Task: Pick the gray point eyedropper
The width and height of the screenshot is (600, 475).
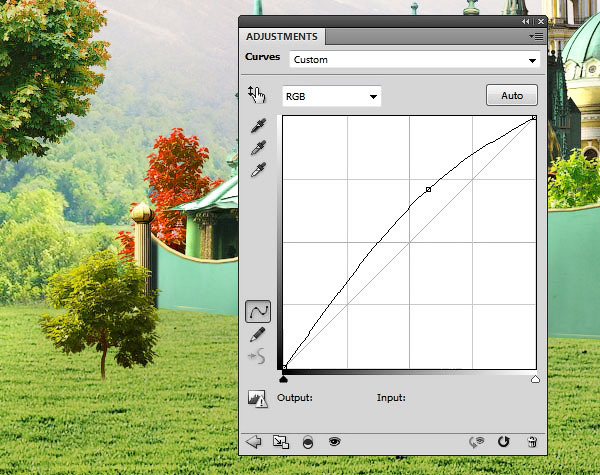Action: tap(258, 148)
